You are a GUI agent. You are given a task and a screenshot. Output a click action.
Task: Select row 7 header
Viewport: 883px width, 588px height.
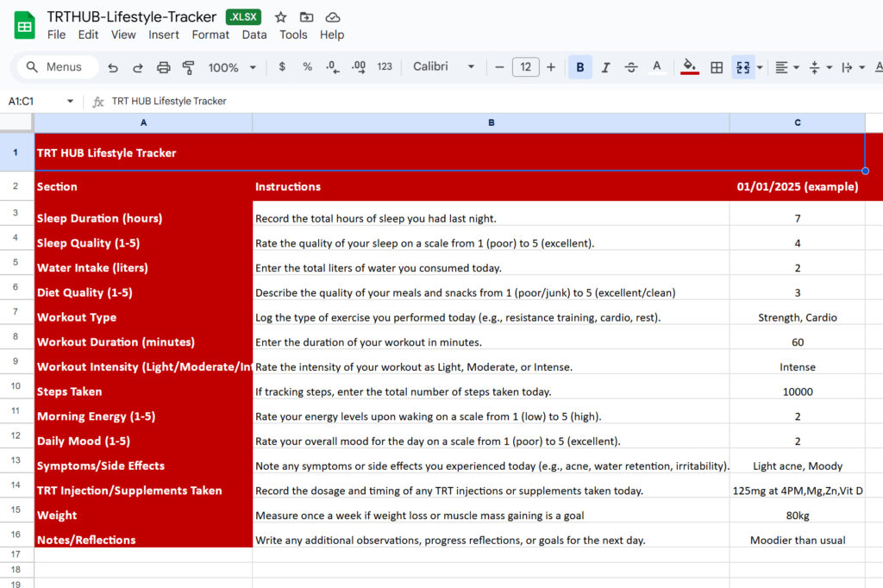(16, 311)
